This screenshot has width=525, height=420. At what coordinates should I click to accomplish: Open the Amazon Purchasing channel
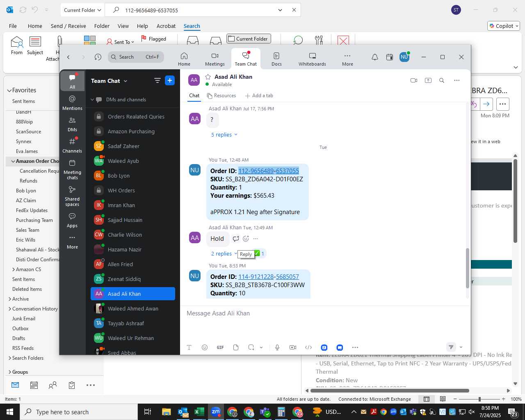click(133, 131)
